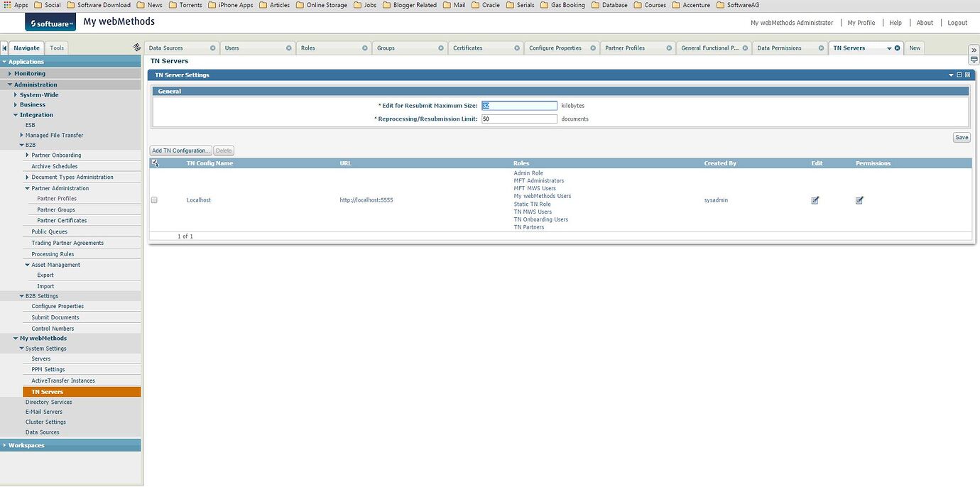The width and height of the screenshot is (980, 487).
Task: Click the Edit icon for Localhost
Action: [815, 200]
